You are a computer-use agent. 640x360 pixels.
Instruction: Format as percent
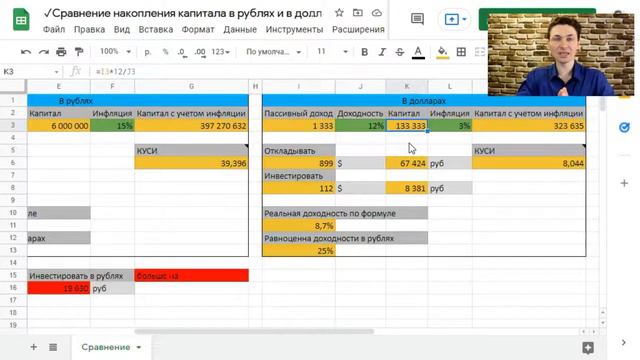point(165,52)
